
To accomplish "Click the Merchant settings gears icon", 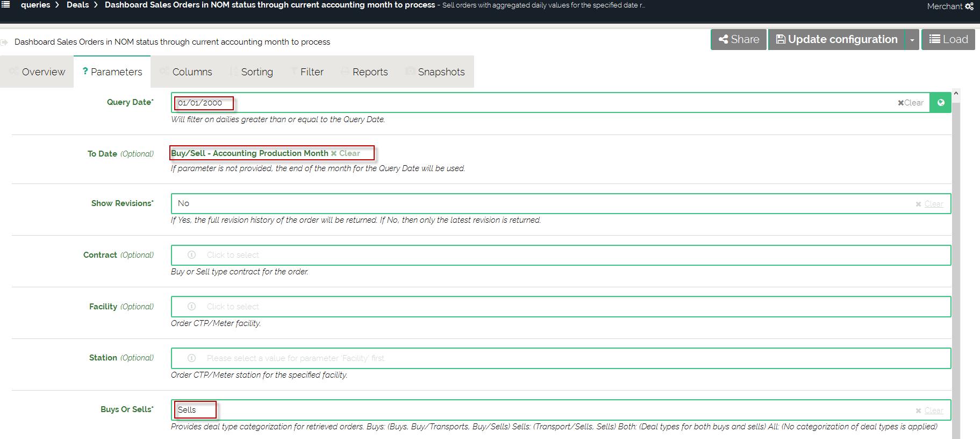I will point(969,6).
